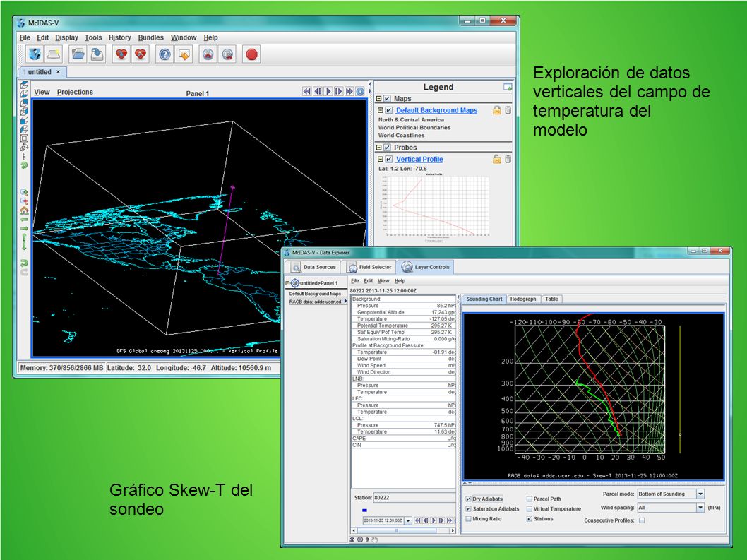This screenshot has height=560, width=747.
Task: Play the sounding time animation in Data Explorer
Action: [x=434, y=520]
